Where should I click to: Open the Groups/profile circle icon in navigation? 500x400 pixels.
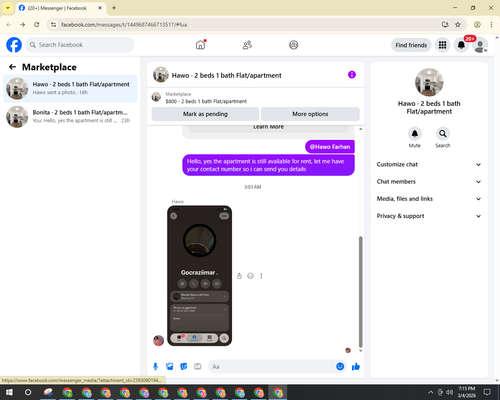coord(294,45)
